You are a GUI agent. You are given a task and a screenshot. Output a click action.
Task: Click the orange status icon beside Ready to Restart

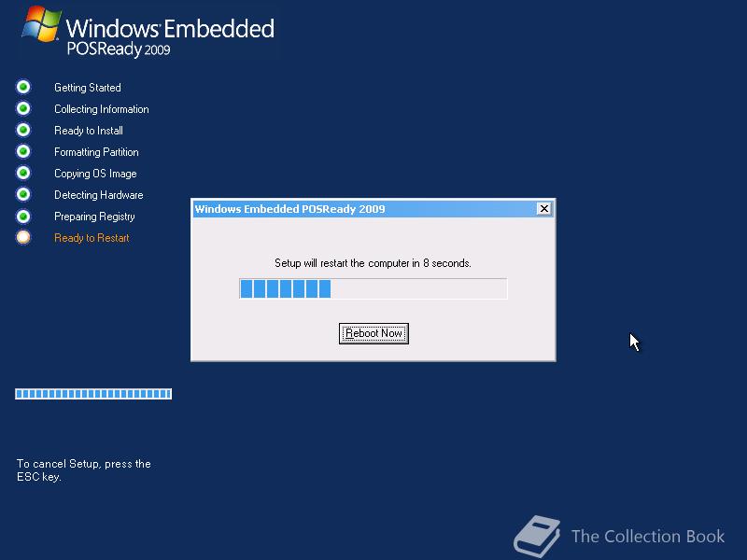22,237
